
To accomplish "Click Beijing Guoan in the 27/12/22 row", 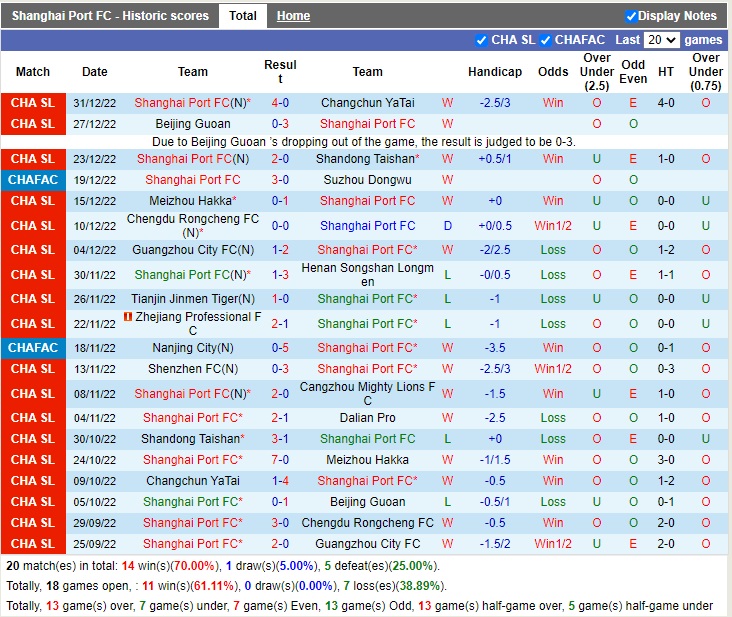I will pos(193,124).
